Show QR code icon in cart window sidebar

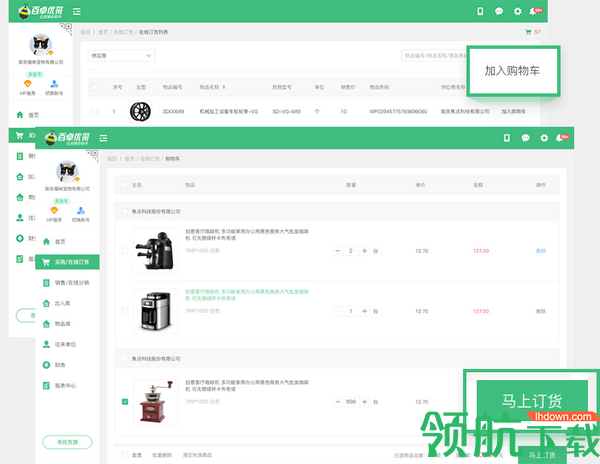(x=94, y=155)
